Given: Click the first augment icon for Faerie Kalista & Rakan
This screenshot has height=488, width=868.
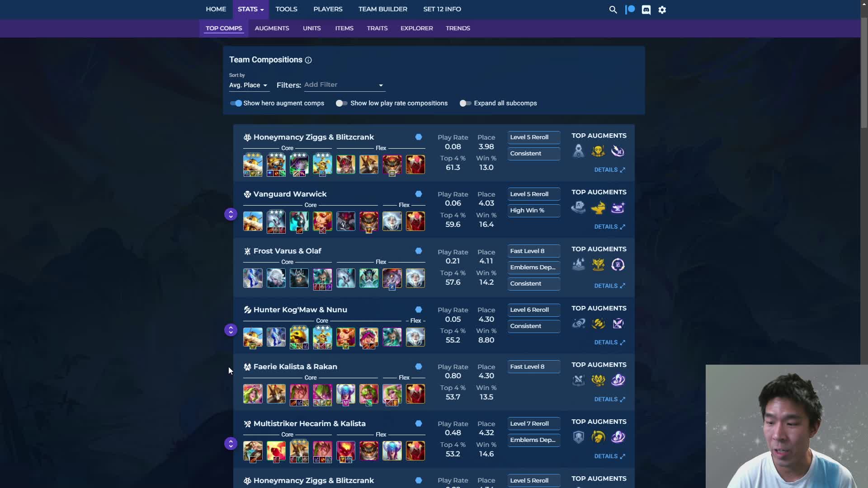Looking at the screenshot, I should (578, 380).
